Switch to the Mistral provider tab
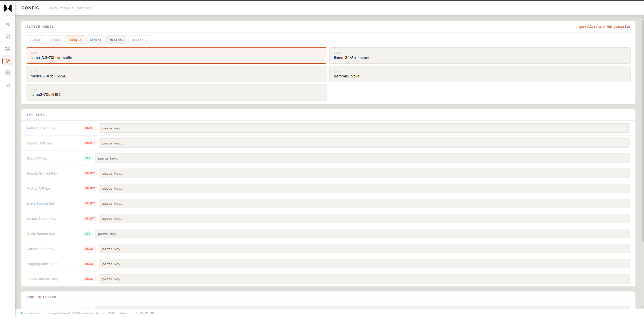 [117, 40]
